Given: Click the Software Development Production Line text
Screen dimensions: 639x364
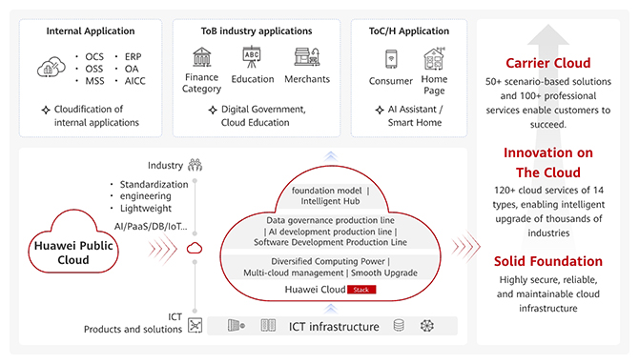Looking at the screenshot, I should pos(331,242).
